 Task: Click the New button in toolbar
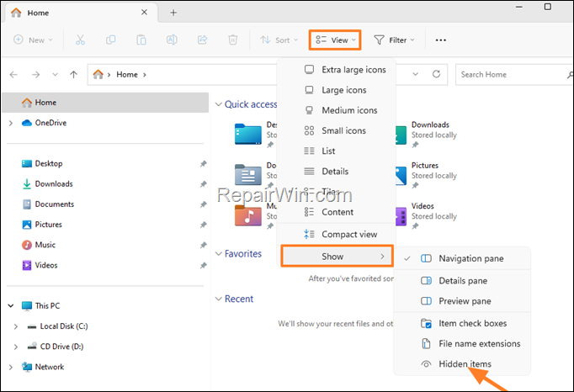click(35, 40)
